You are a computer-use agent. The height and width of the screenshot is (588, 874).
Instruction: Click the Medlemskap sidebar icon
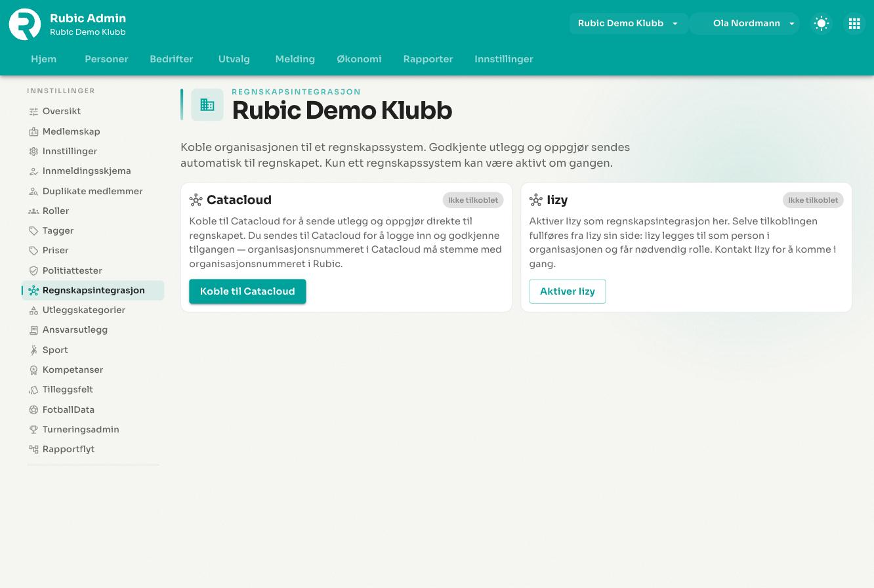pos(33,131)
